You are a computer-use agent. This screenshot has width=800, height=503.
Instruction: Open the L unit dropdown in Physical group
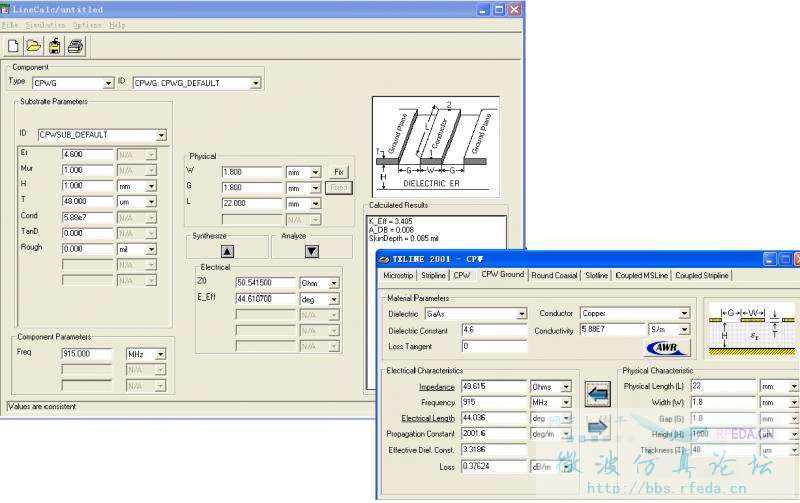(x=315, y=204)
